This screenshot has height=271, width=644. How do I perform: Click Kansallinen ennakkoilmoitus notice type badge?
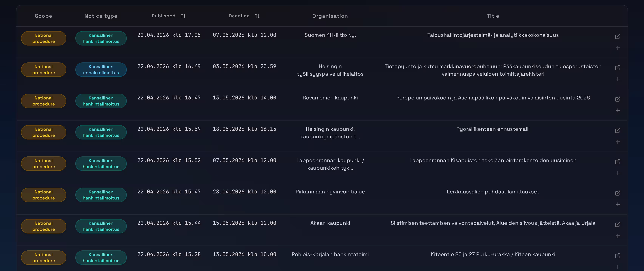tap(101, 70)
